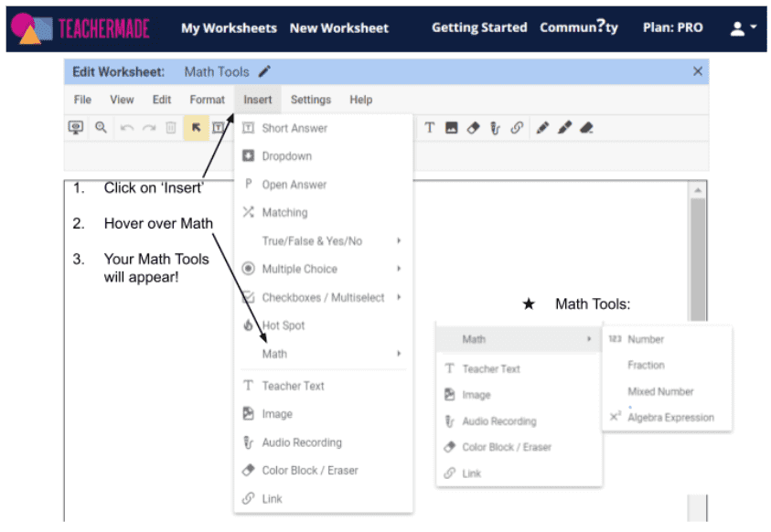
Task: Click the vertical scrollbar thumb
Action: pyautogui.click(x=698, y=260)
